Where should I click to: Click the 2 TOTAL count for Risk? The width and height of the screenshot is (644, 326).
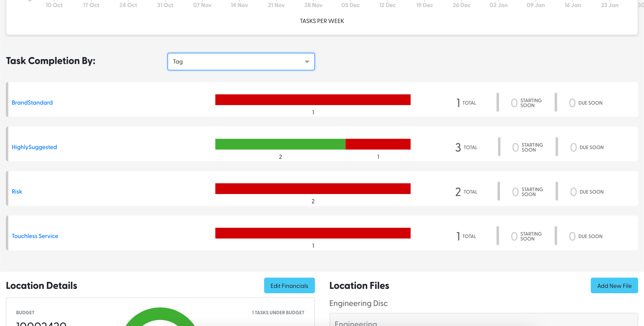click(x=466, y=192)
